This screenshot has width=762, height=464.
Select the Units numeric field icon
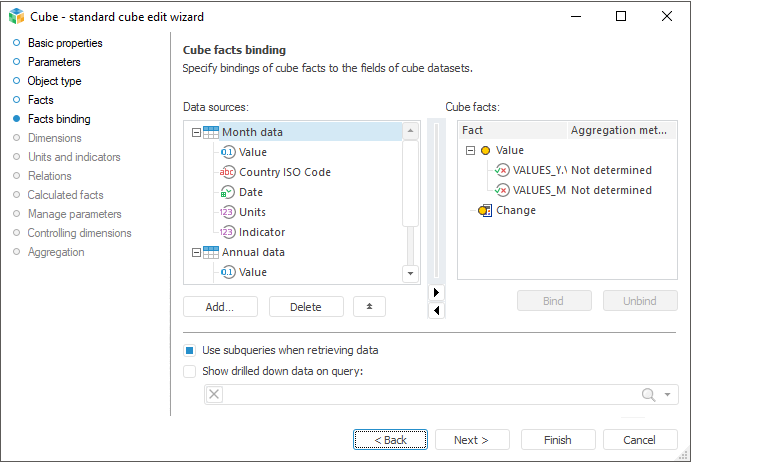[x=227, y=212]
